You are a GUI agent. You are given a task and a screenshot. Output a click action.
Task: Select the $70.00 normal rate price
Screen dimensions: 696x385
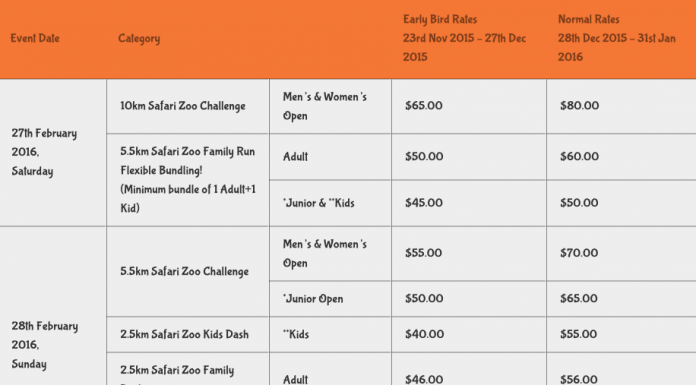579,253
